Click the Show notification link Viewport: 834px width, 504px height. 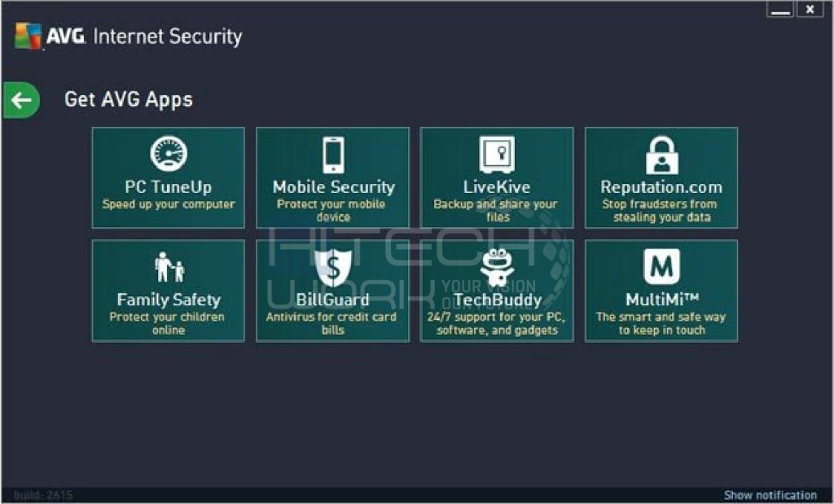(x=770, y=495)
